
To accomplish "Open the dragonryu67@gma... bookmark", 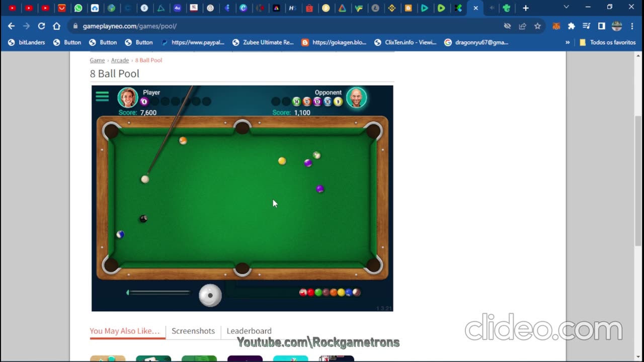I will 476,43.
